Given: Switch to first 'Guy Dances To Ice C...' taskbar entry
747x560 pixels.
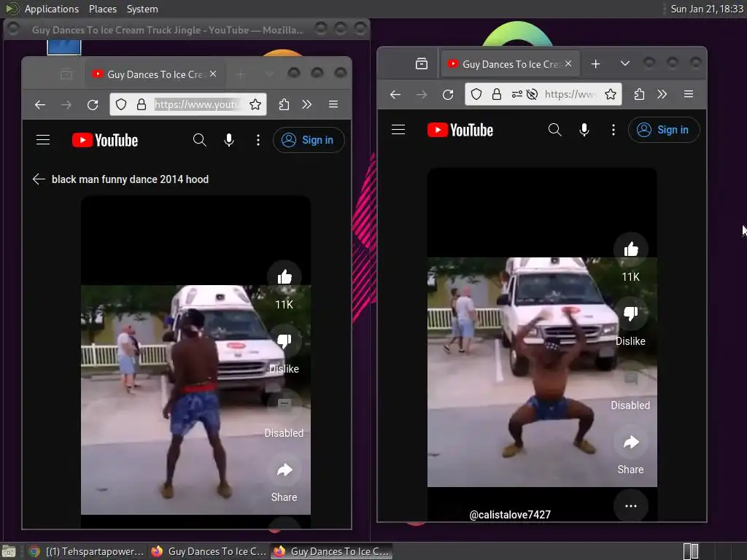Looking at the screenshot, I should 209,551.
